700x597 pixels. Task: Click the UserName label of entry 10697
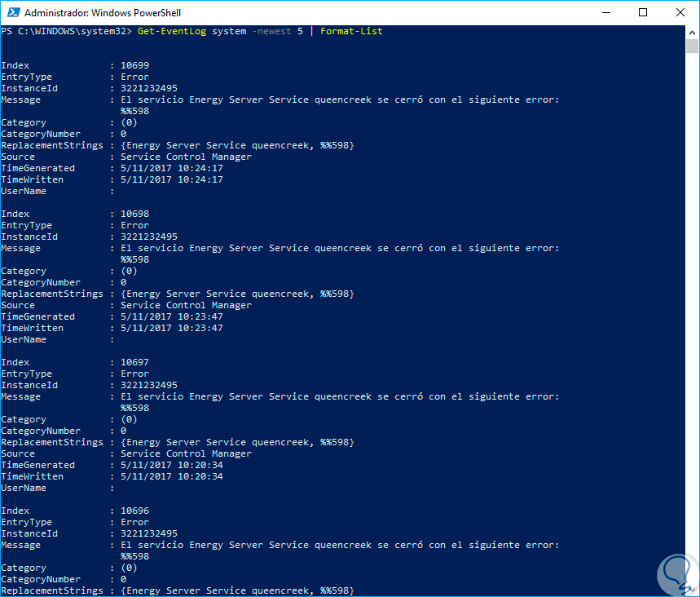(x=24, y=488)
